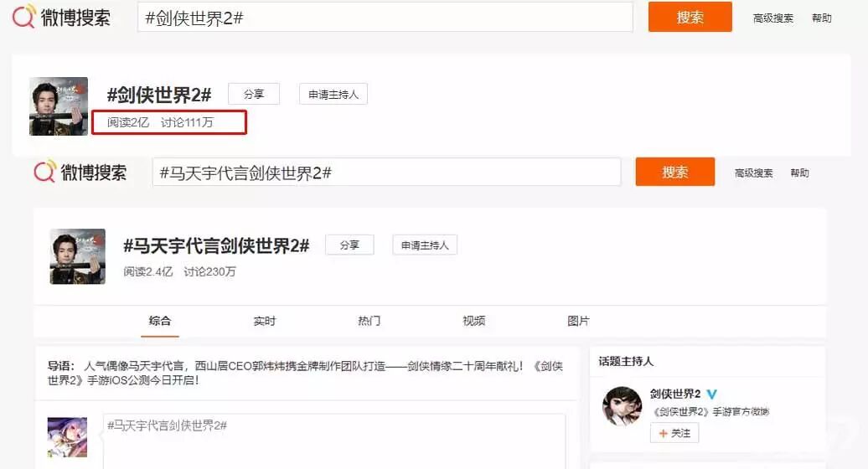
Task: Click 分享 beside the #剑侠世界2# topic
Action: [x=254, y=94]
